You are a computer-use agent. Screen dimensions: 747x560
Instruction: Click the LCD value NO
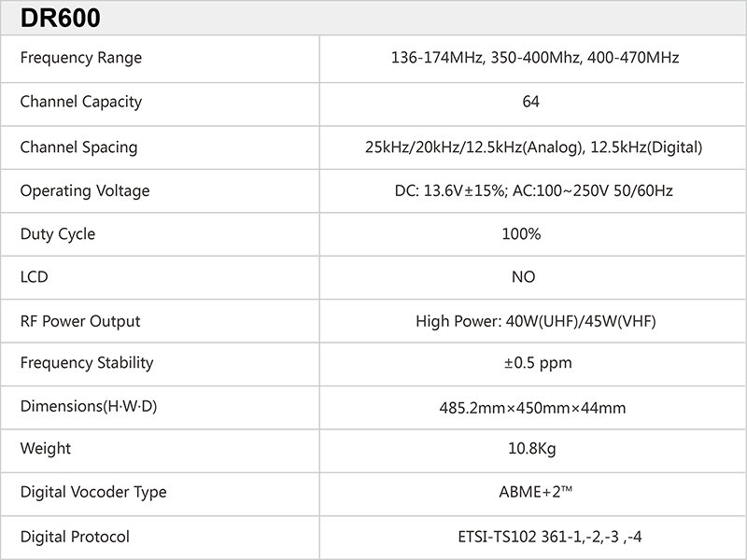click(523, 278)
